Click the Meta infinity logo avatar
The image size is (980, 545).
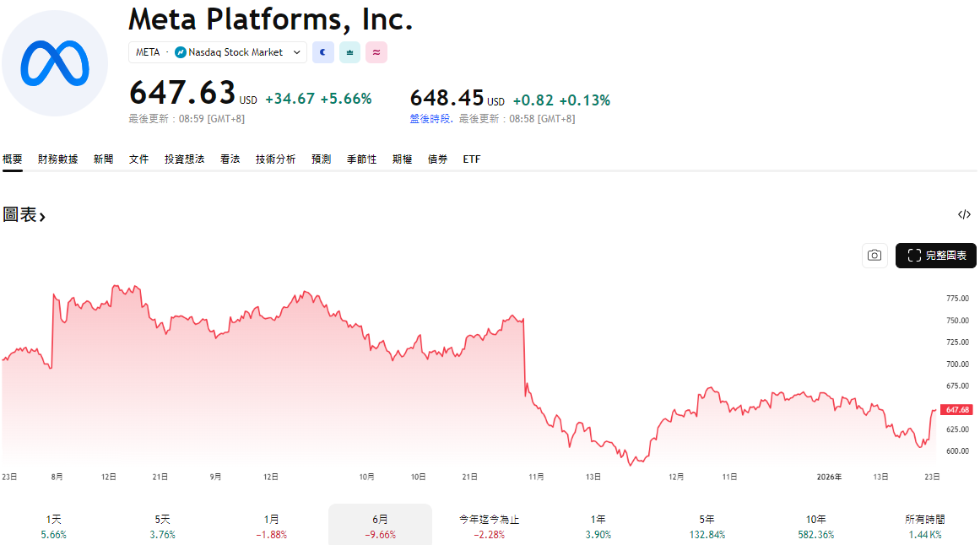55,63
